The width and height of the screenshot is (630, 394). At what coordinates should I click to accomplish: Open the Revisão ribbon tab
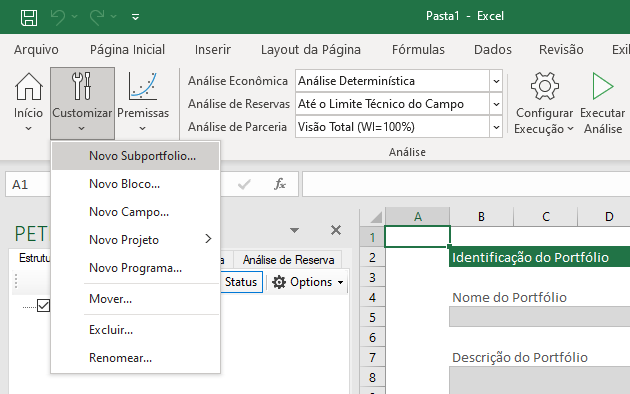pos(561,50)
